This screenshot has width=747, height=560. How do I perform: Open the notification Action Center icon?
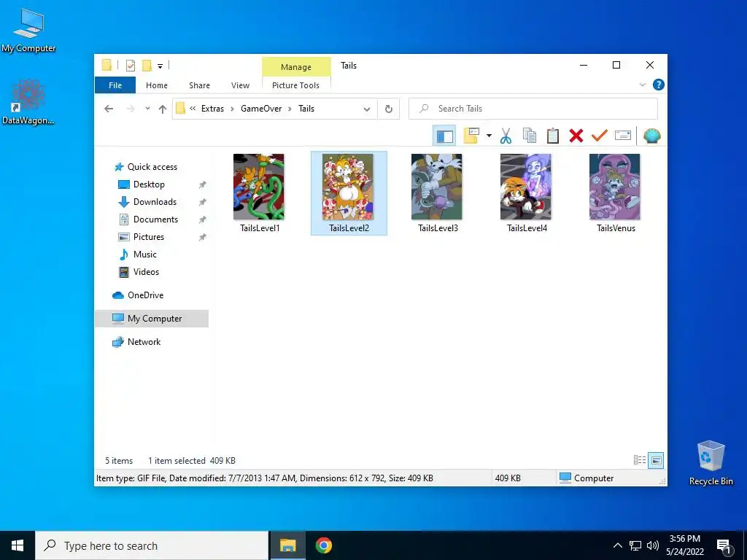point(724,547)
